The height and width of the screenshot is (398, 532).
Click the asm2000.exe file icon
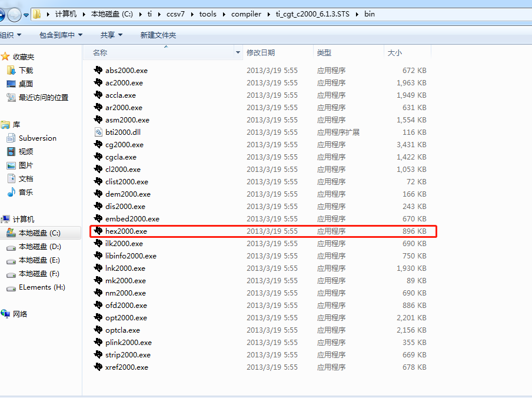[98, 120]
